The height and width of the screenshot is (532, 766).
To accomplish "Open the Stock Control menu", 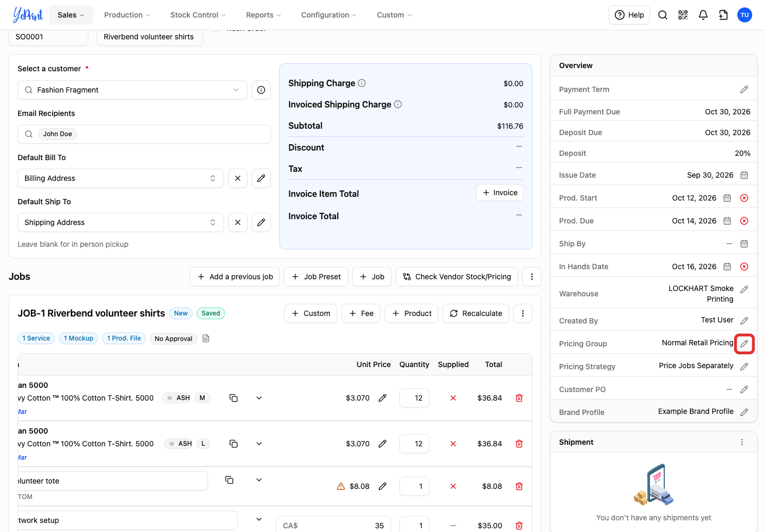I will pos(198,15).
